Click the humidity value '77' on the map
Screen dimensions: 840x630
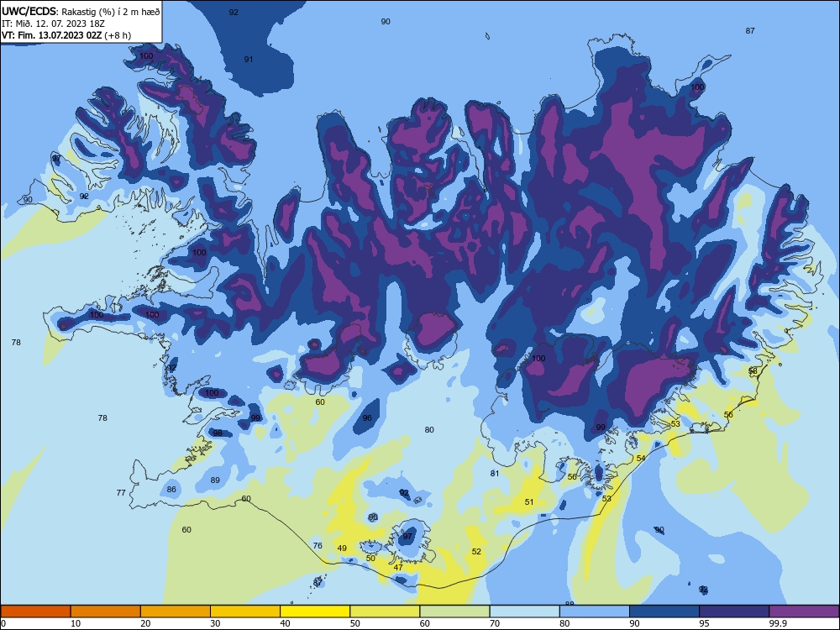[121, 492]
